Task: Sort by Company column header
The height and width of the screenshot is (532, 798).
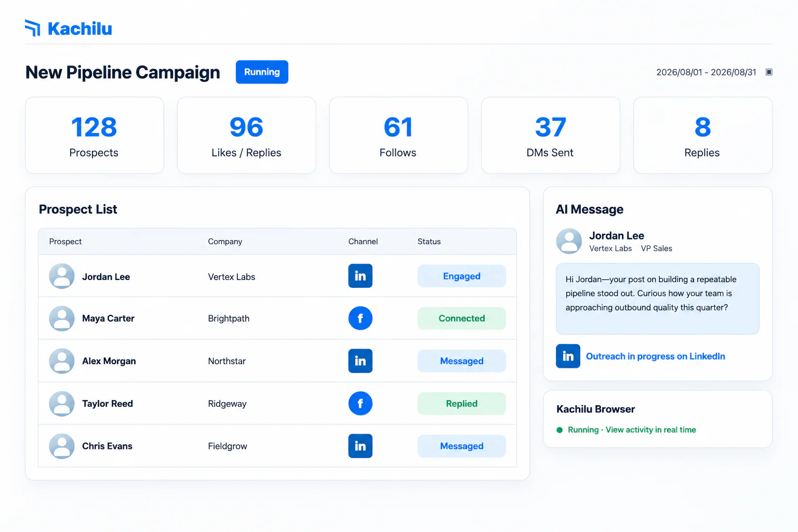Action: click(225, 242)
